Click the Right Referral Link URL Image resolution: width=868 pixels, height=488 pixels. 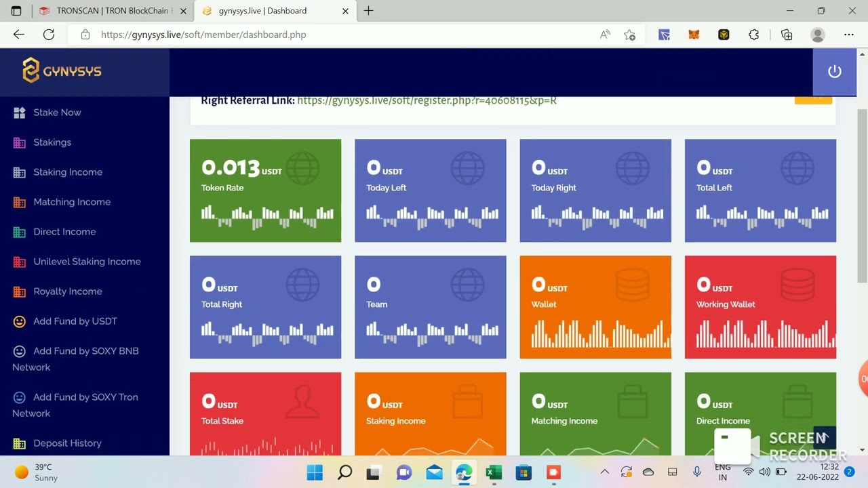(427, 100)
